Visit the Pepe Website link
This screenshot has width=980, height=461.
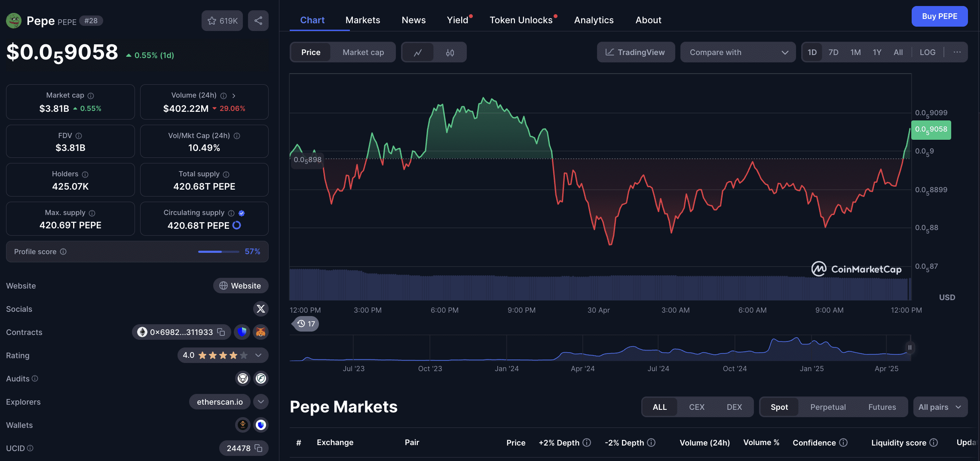point(241,286)
